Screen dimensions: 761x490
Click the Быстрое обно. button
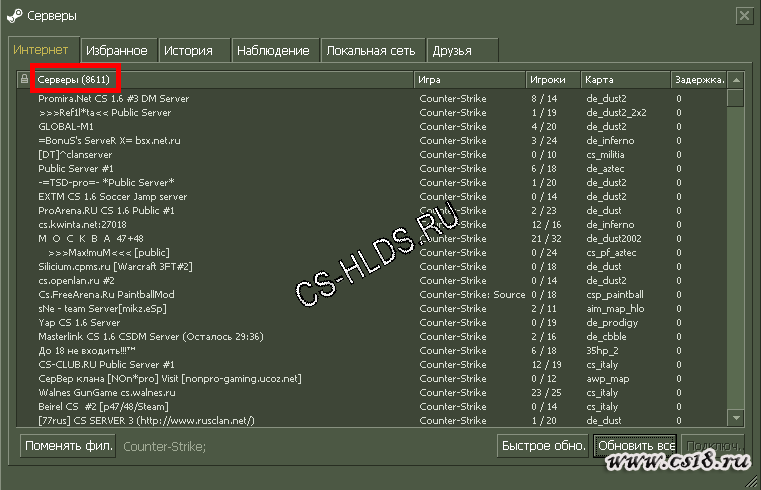click(x=543, y=446)
